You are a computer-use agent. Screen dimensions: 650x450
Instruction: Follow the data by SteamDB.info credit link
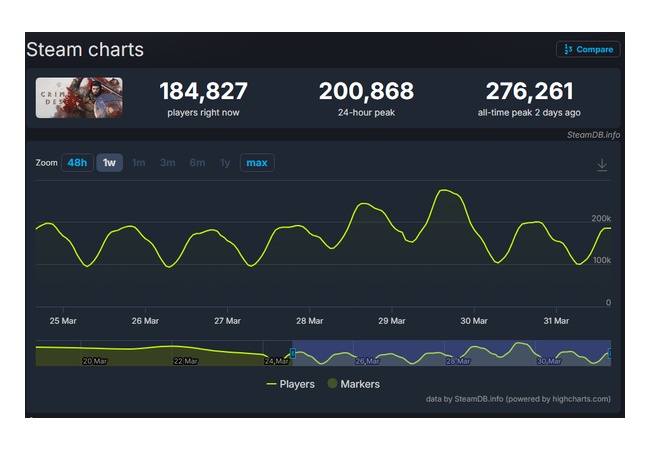pyautogui.click(x=518, y=399)
